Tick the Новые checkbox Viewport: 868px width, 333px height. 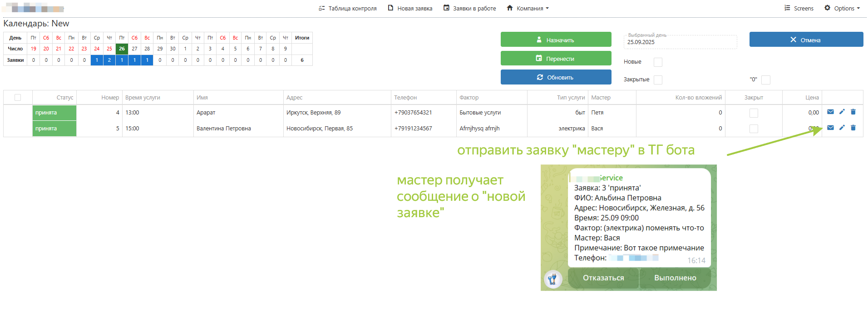[x=658, y=62]
